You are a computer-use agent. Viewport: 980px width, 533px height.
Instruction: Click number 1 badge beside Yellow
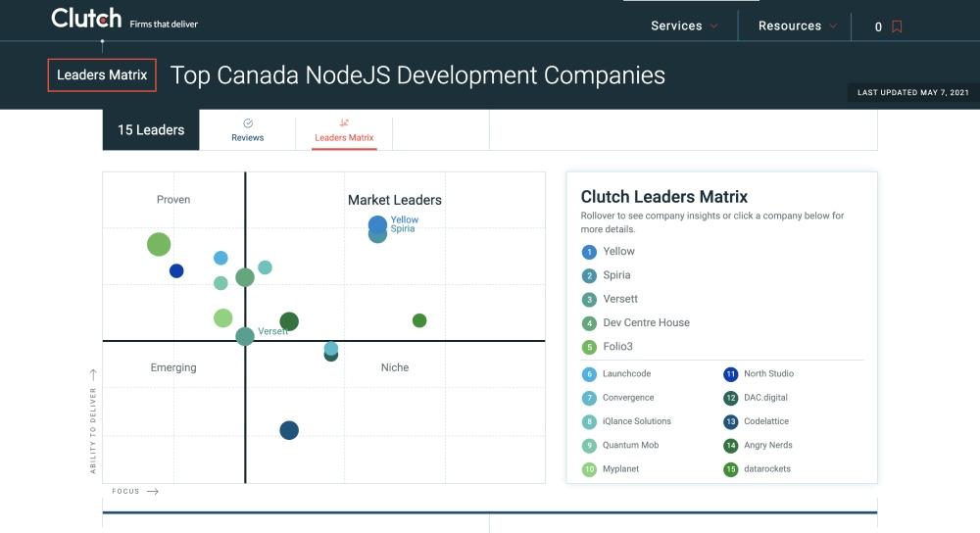click(x=589, y=252)
